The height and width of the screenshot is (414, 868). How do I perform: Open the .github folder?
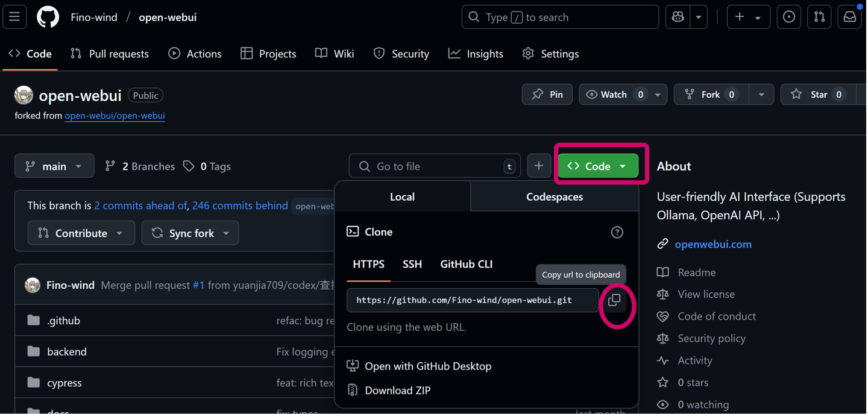click(x=63, y=321)
